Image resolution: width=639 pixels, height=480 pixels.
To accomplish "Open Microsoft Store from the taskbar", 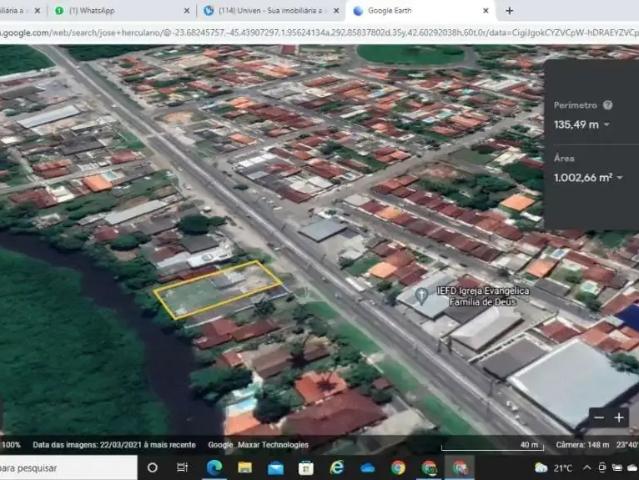I will [306, 467].
